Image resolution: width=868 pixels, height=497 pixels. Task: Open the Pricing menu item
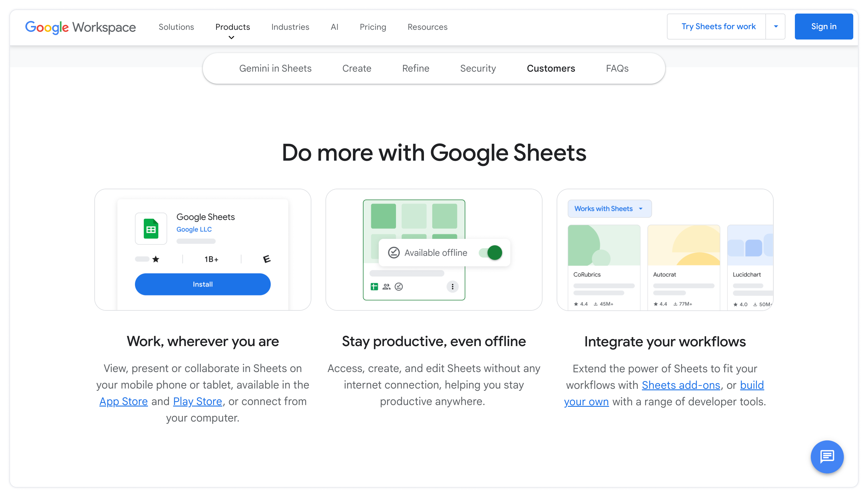pos(373,27)
